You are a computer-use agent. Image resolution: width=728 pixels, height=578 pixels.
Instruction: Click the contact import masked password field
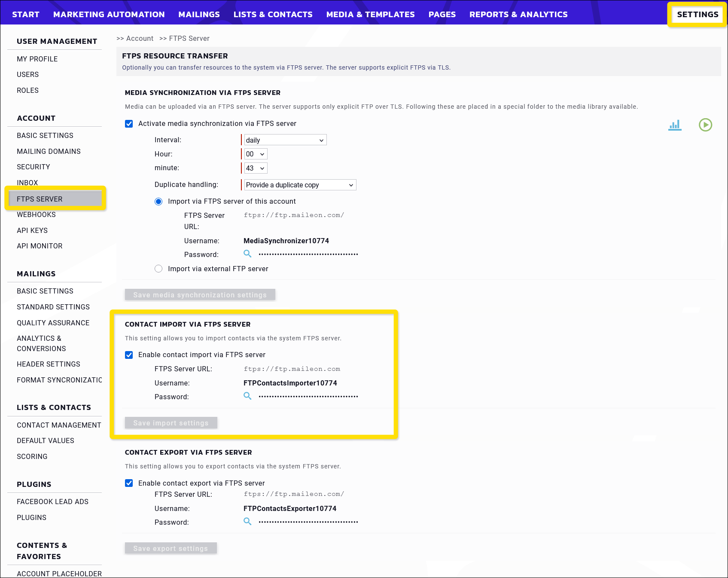click(308, 397)
